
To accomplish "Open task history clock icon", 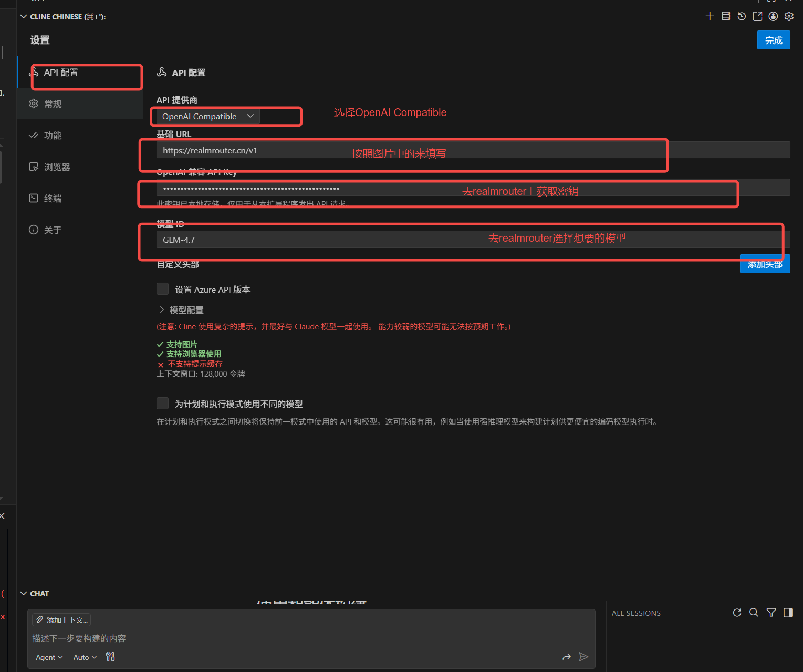I will click(x=742, y=16).
